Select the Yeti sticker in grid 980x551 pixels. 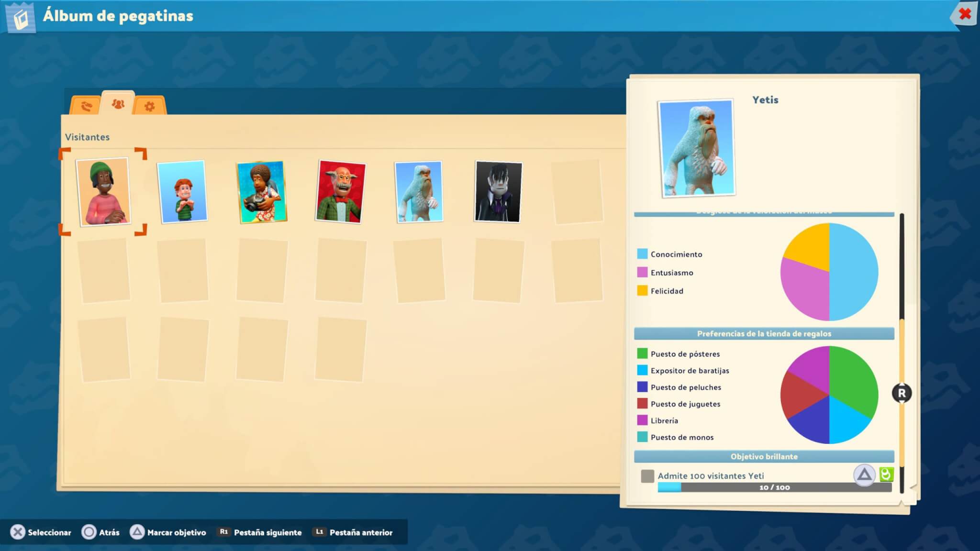coord(419,191)
